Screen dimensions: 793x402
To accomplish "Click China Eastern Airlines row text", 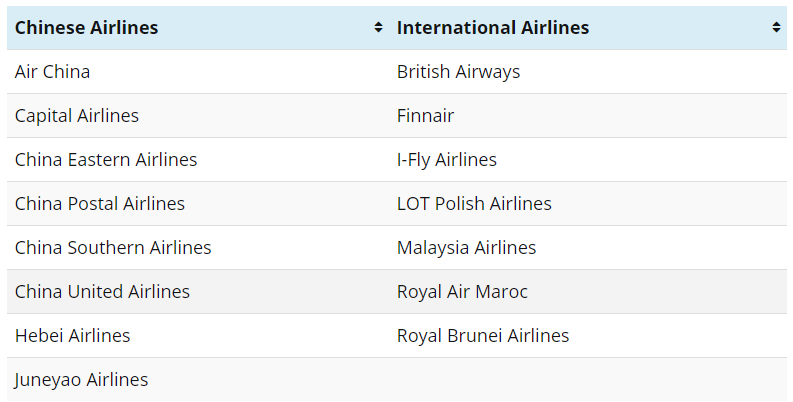I will [106, 160].
